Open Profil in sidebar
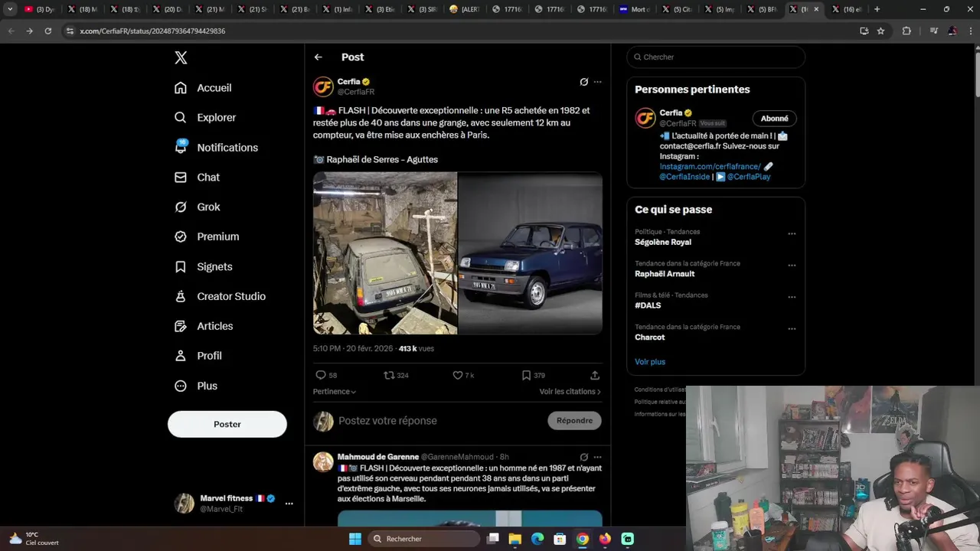 pyautogui.click(x=198, y=357)
